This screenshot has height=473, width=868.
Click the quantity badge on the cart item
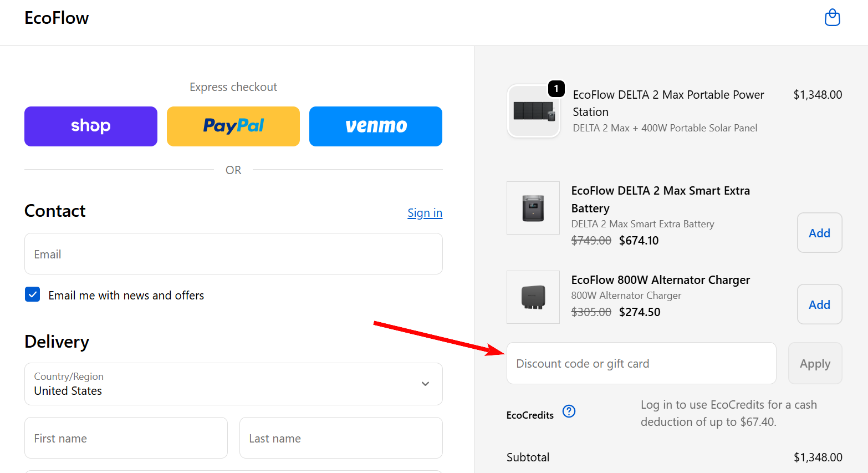point(556,89)
